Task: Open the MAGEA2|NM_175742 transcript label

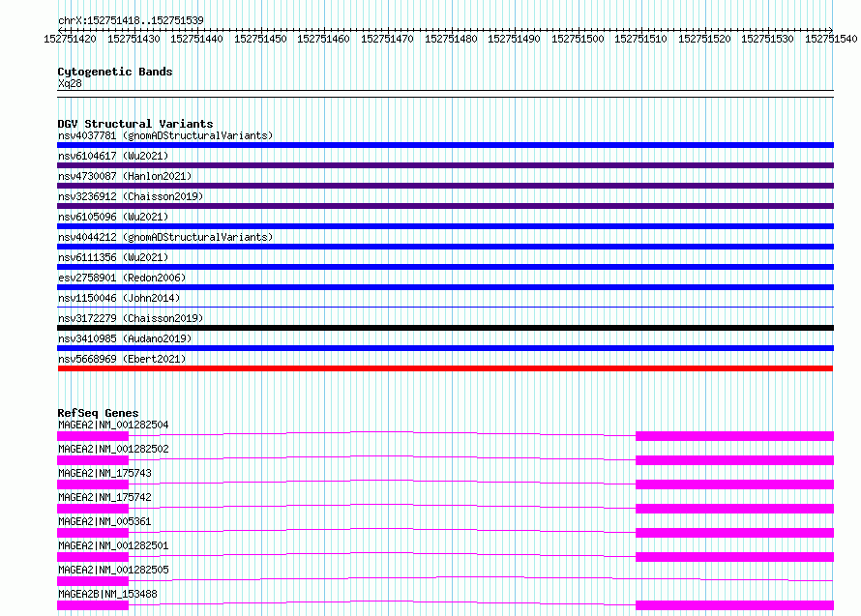Action: pos(104,497)
